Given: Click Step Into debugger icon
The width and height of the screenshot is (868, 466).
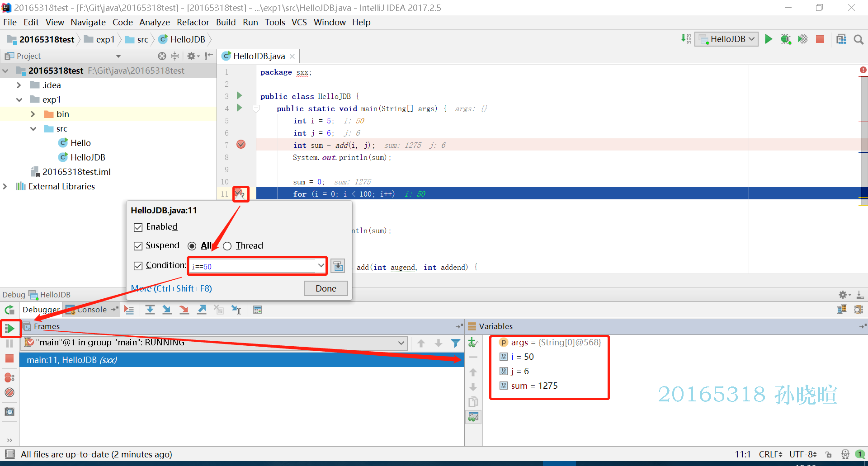Looking at the screenshot, I should pyautogui.click(x=167, y=310).
